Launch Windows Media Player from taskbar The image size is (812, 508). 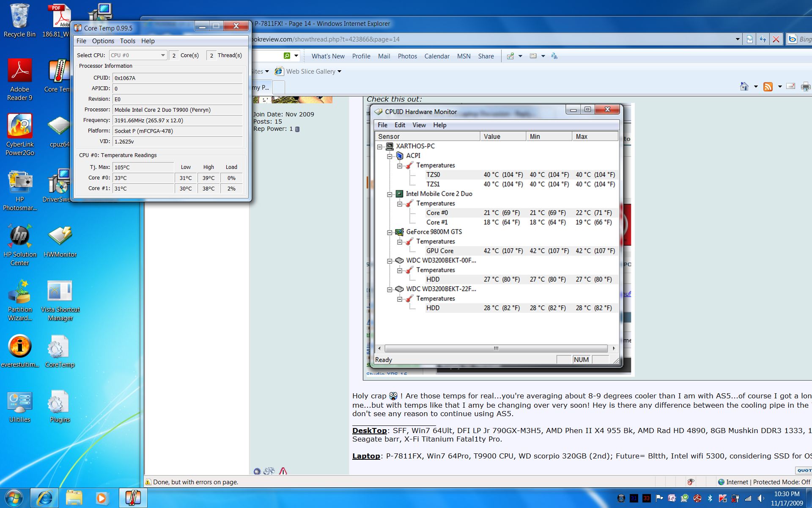click(101, 498)
